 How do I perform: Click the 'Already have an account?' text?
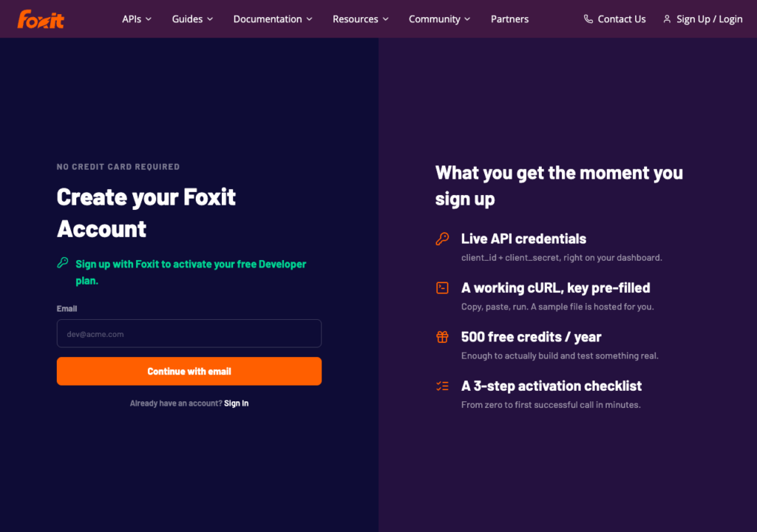coord(176,403)
